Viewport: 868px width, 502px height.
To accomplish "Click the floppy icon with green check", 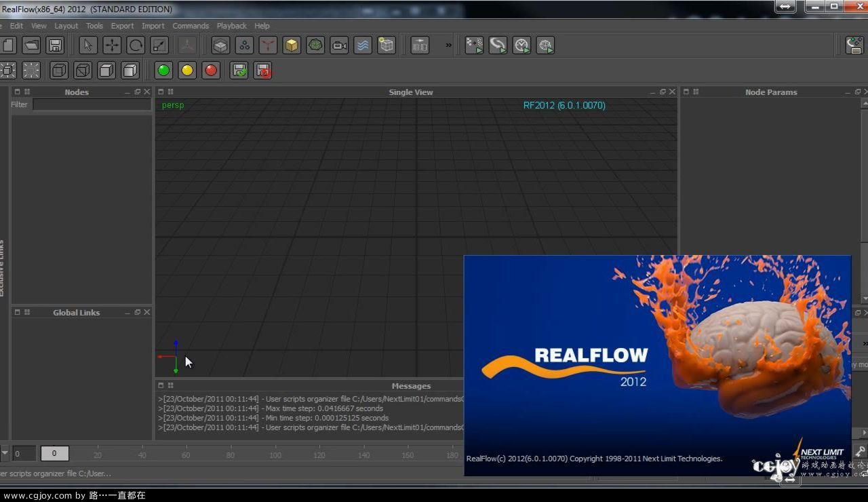I will click(239, 70).
